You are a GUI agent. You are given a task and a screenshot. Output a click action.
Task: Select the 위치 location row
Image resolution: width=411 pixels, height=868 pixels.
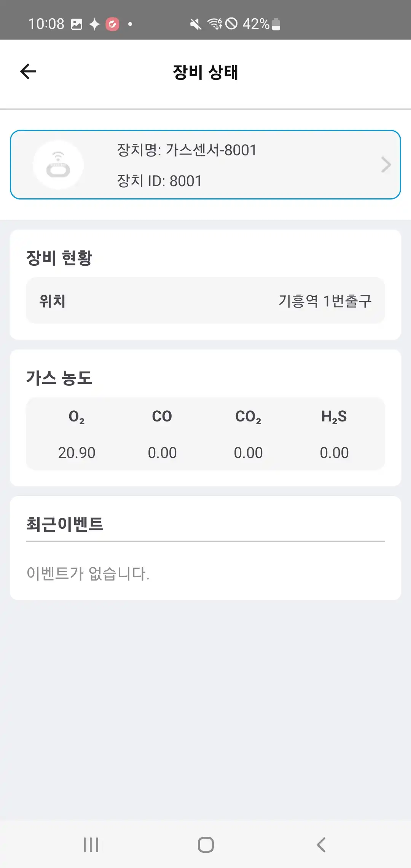click(205, 301)
